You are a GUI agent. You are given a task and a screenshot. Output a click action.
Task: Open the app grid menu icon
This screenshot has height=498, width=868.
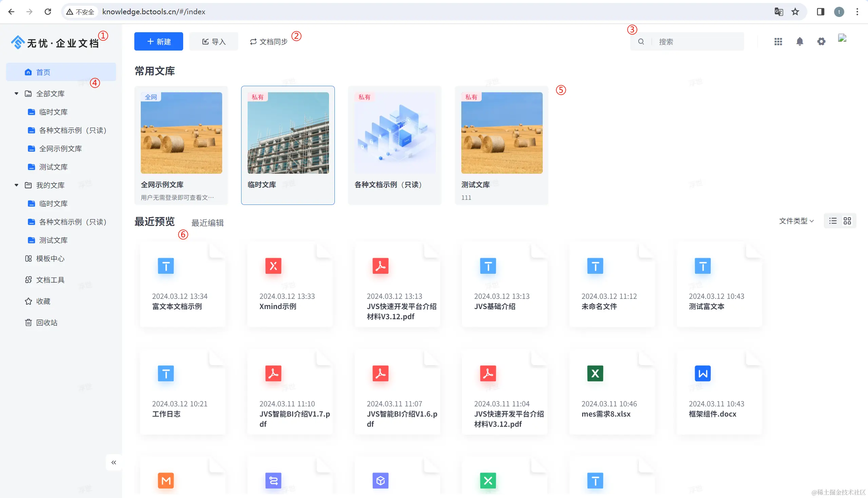click(778, 42)
